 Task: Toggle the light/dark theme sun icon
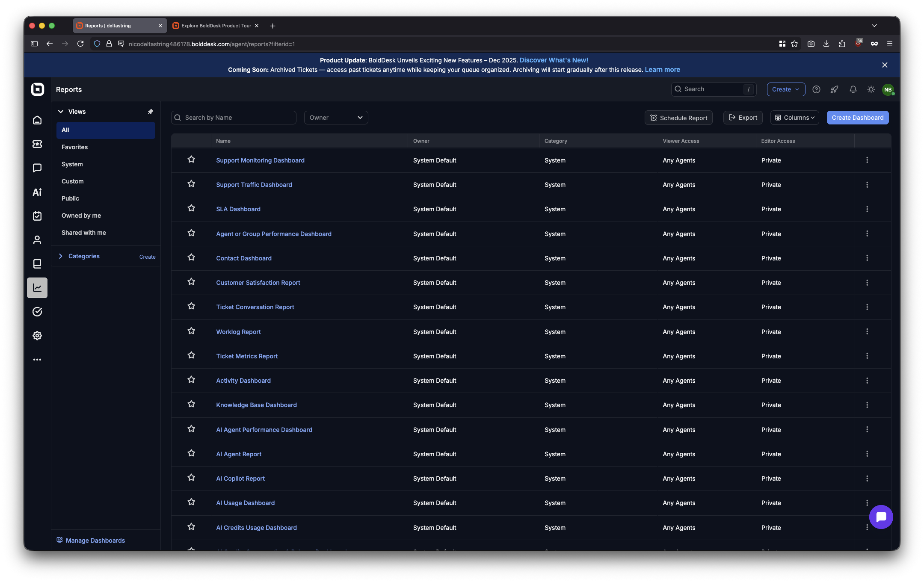[x=871, y=89]
